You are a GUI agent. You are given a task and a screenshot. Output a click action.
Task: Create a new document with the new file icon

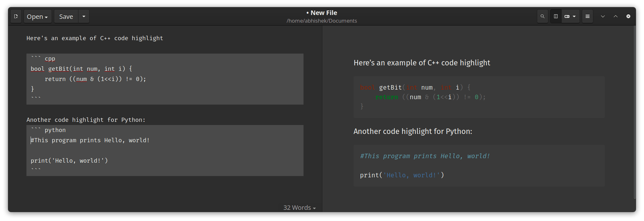pyautogui.click(x=16, y=16)
